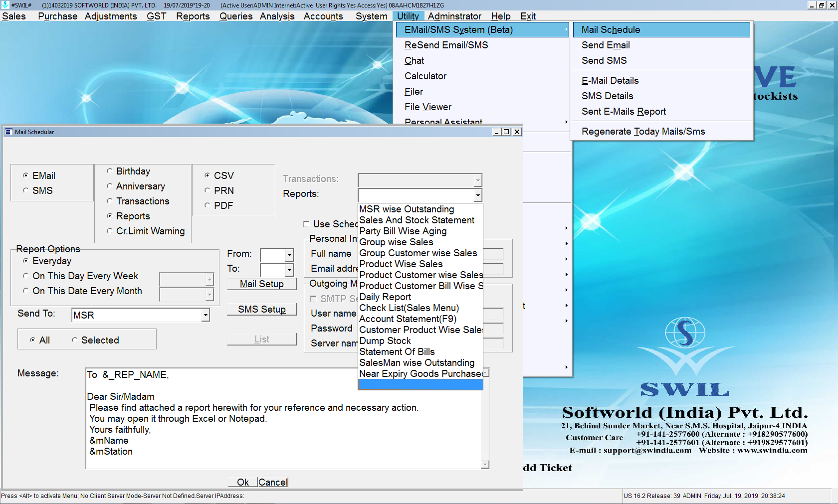Pick the CSV format option

click(207, 175)
